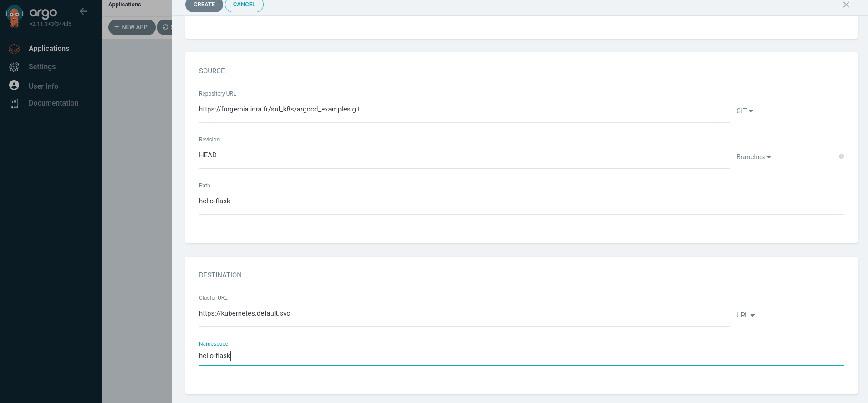The width and height of the screenshot is (868, 403).
Task: Focus the Repository URL input field
Action: (x=464, y=110)
